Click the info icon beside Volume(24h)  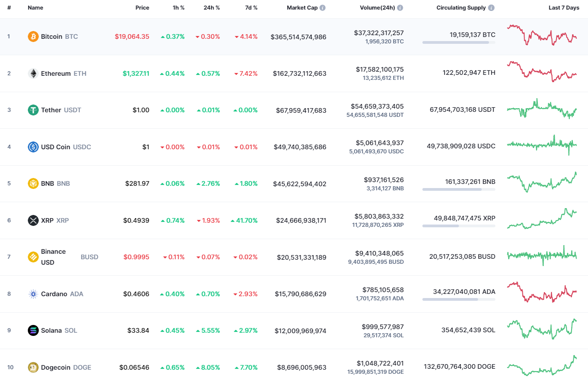[x=400, y=8]
